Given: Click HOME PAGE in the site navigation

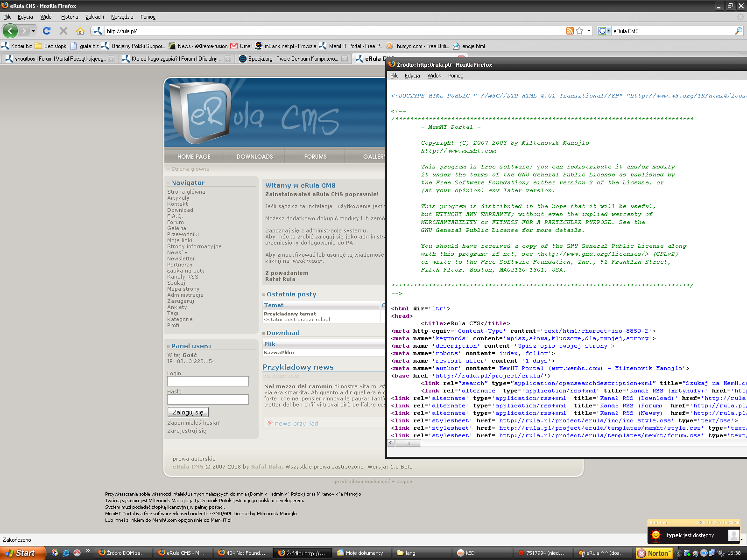Looking at the screenshot, I should (194, 157).
